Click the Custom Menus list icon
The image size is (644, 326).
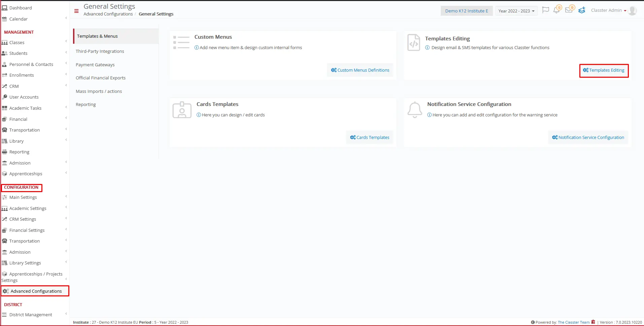coord(181,42)
